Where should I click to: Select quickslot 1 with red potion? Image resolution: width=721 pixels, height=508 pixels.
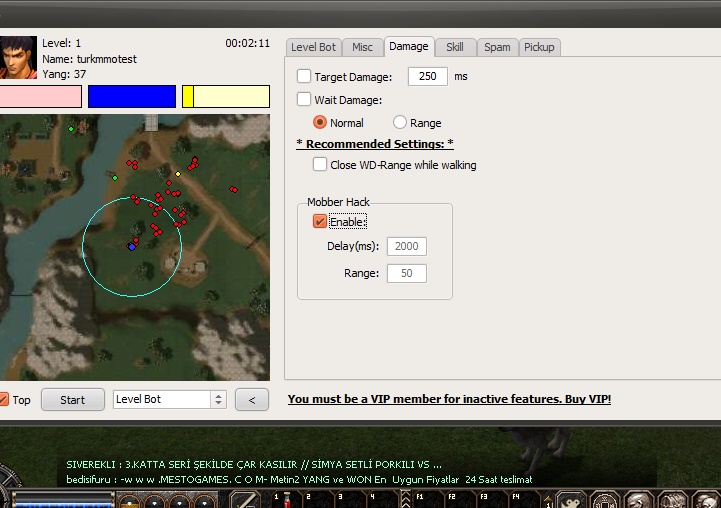(287, 499)
